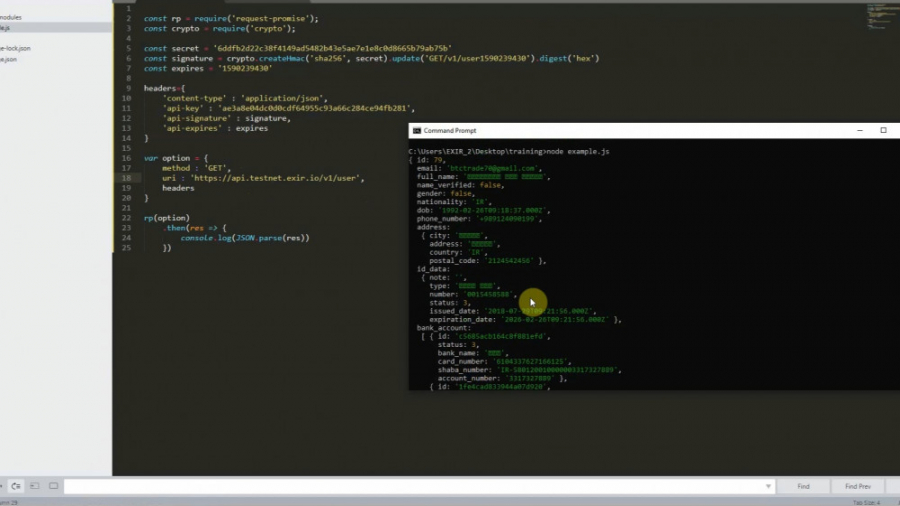Open package-lock.json in the sidebar

click(x=15, y=48)
